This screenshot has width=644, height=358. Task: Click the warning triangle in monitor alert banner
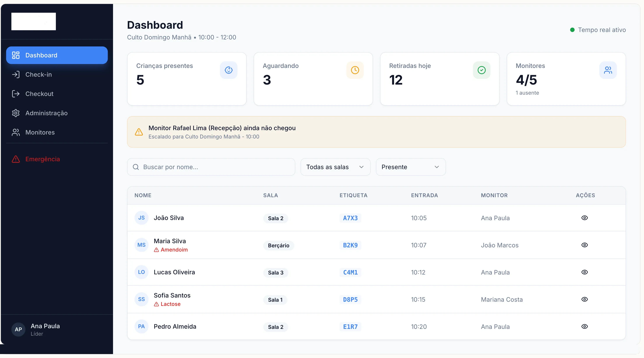pos(139,132)
